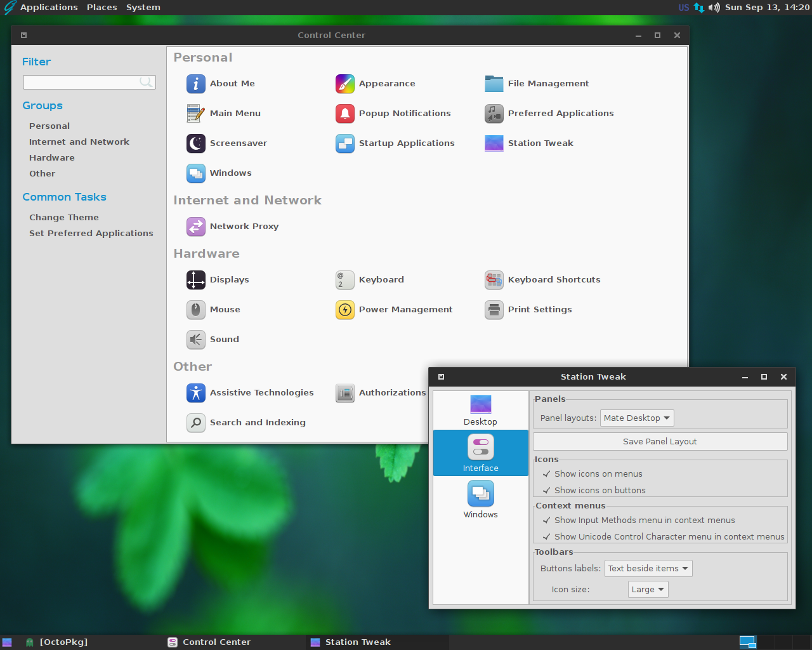This screenshot has height=650, width=812.
Task: Open Icon size Large dropdown
Action: 648,590
